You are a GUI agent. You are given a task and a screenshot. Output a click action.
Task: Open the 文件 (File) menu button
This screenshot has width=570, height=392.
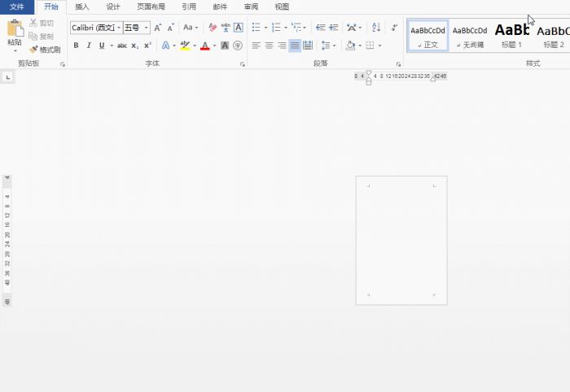click(x=17, y=7)
